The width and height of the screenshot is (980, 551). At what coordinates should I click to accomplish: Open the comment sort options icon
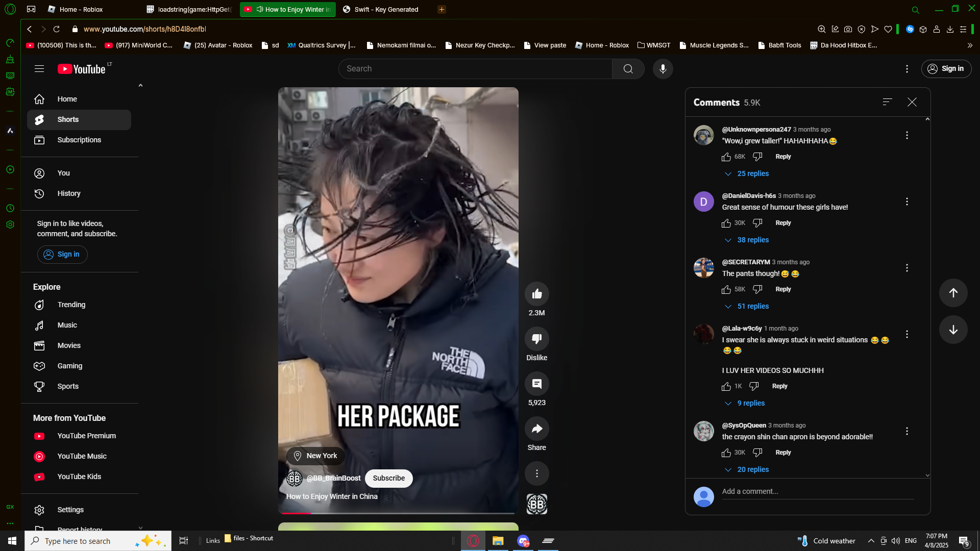pyautogui.click(x=887, y=102)
